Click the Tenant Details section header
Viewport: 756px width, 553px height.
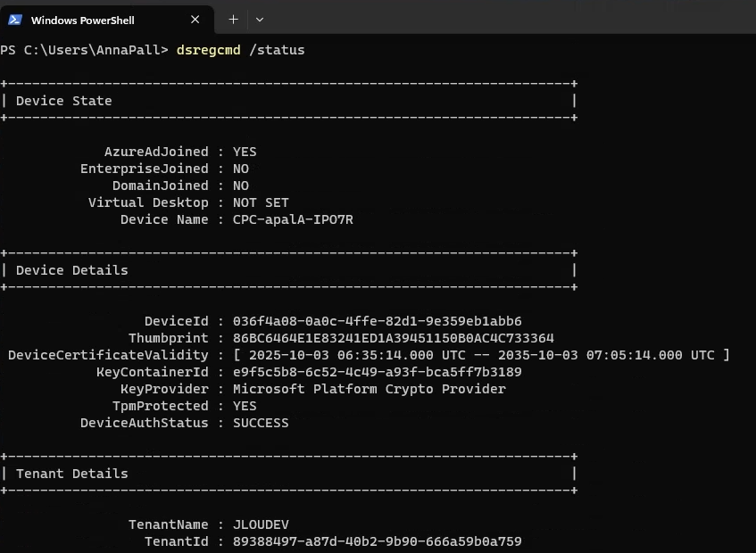pos(72,474)
